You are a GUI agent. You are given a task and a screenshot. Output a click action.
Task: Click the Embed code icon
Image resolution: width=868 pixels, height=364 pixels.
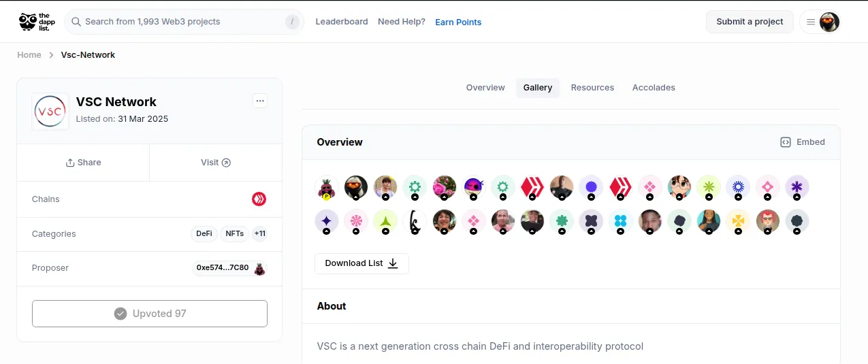[785, 142]
